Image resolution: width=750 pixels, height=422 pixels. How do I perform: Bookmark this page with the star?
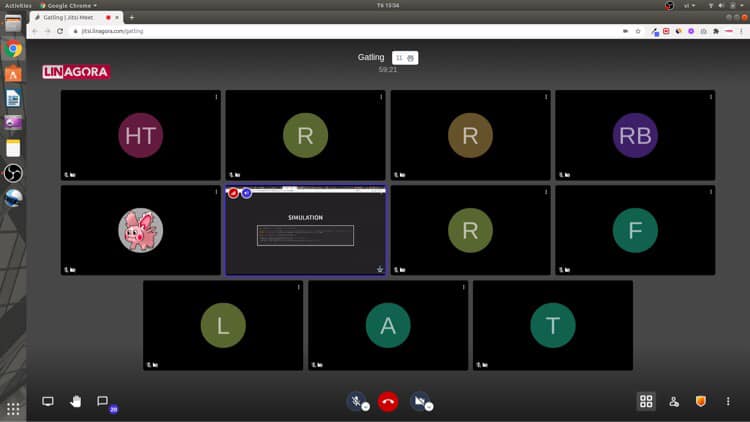click(x=638, y=31)
